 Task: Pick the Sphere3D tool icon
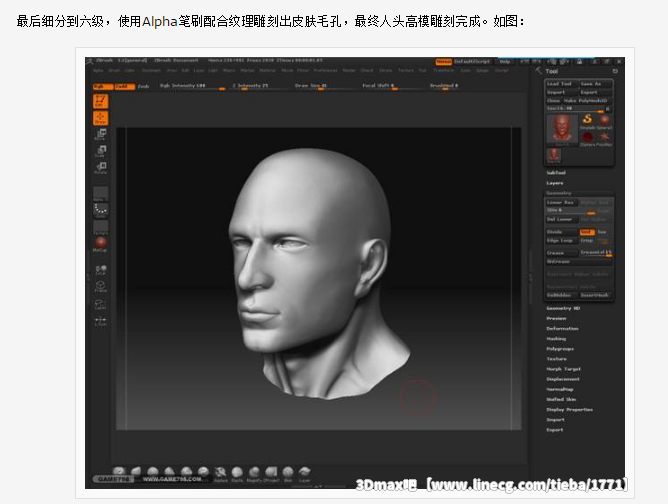pos(604,120)
